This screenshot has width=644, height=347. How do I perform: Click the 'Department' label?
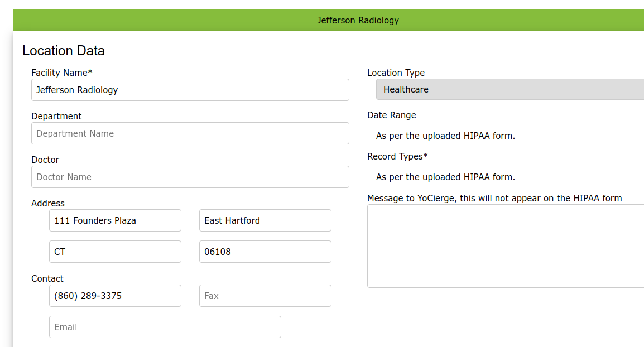(x=56, y=116)
